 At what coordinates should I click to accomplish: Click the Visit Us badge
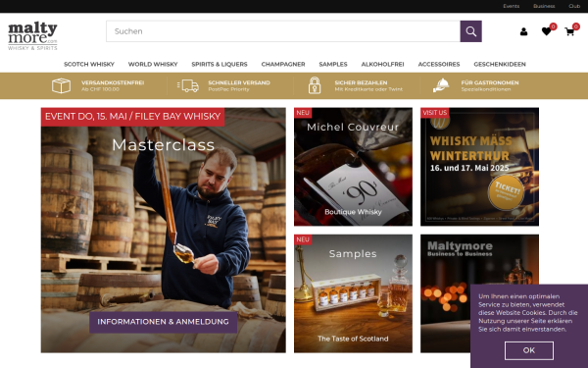pyautogui.click(x=434, y=113)
